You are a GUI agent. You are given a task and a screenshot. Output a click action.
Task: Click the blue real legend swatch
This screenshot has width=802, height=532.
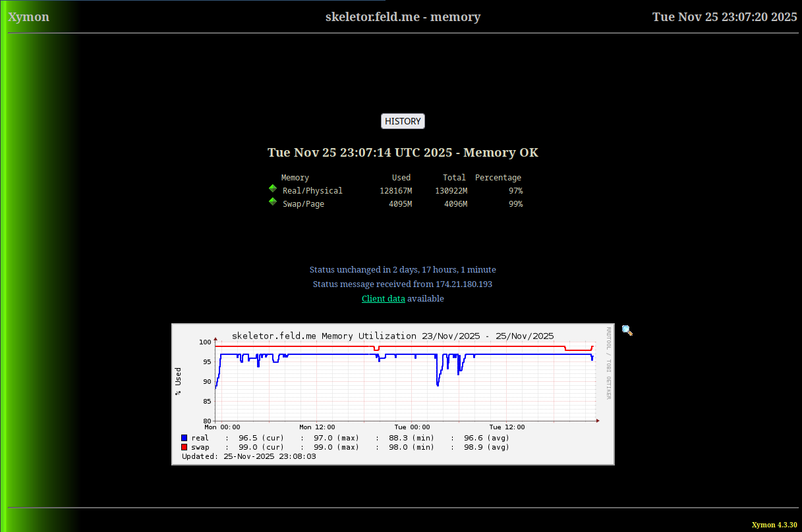point(185,438)
